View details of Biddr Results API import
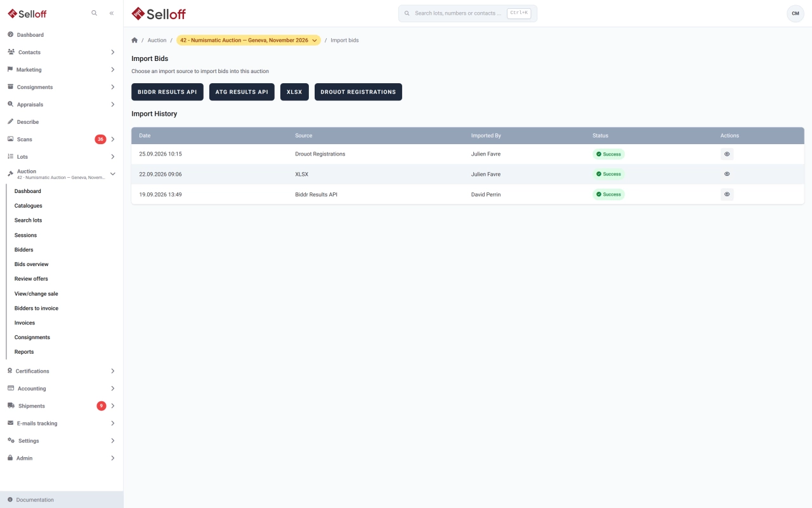 (727, 194)
